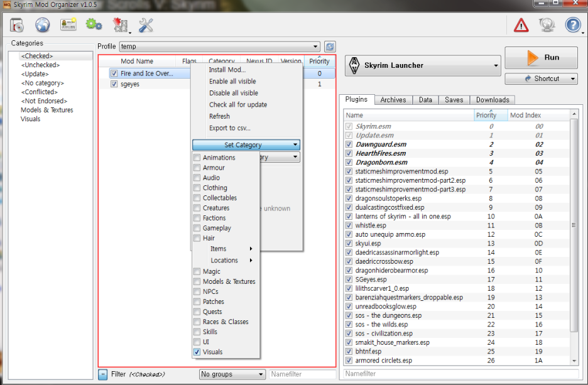The width and height of the screenshot is (588, 385).
Task: Select the whistle.esp plugin row
Action: coord(457,225)
